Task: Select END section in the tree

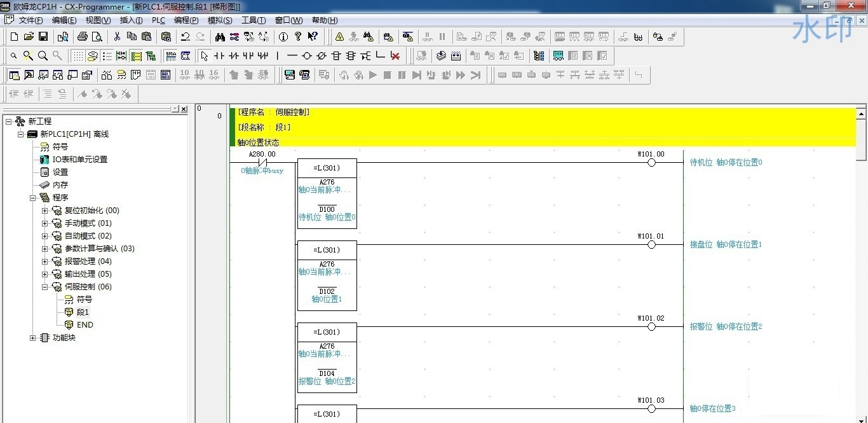Action: click(x=85, y=325)
